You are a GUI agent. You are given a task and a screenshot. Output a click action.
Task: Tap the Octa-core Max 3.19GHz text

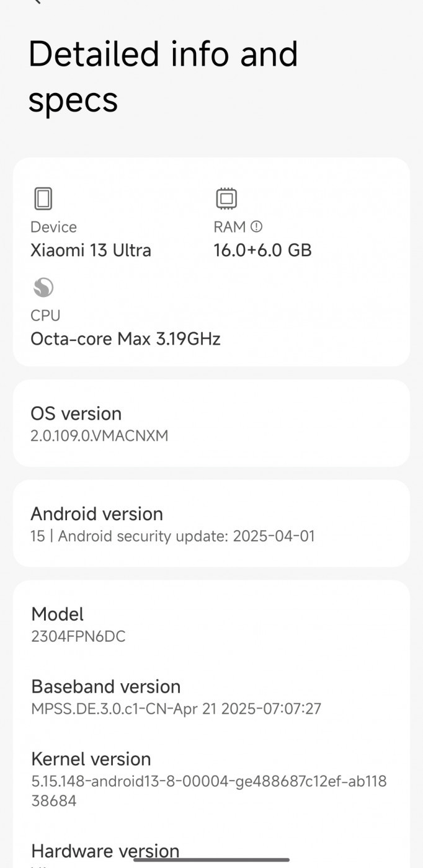coord(125,339)
